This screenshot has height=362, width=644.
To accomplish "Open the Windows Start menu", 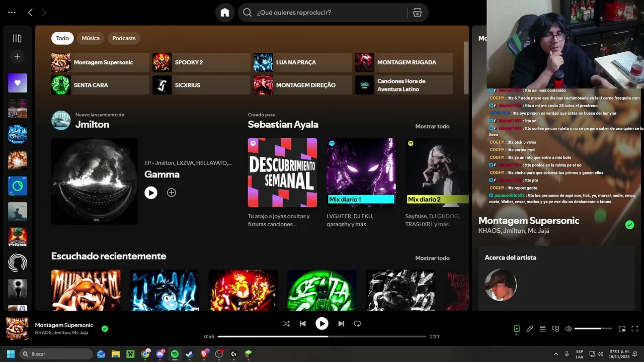I will 11,354.
